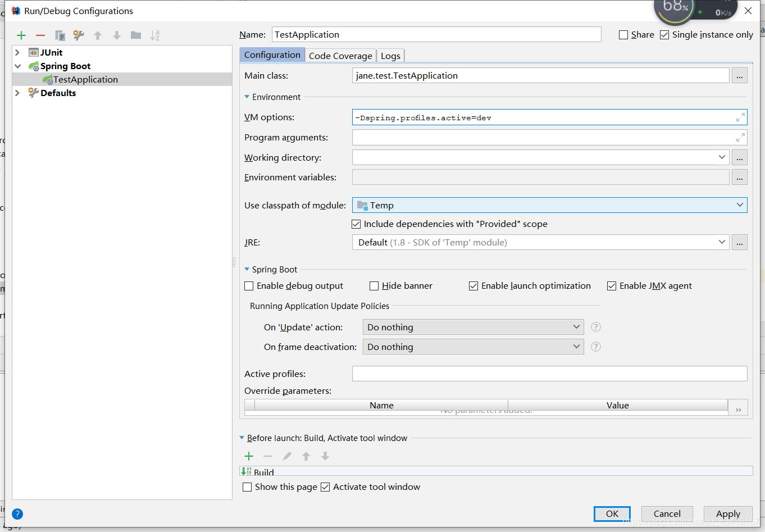Move configuration up in list toolbar

[x=98, y=35]
